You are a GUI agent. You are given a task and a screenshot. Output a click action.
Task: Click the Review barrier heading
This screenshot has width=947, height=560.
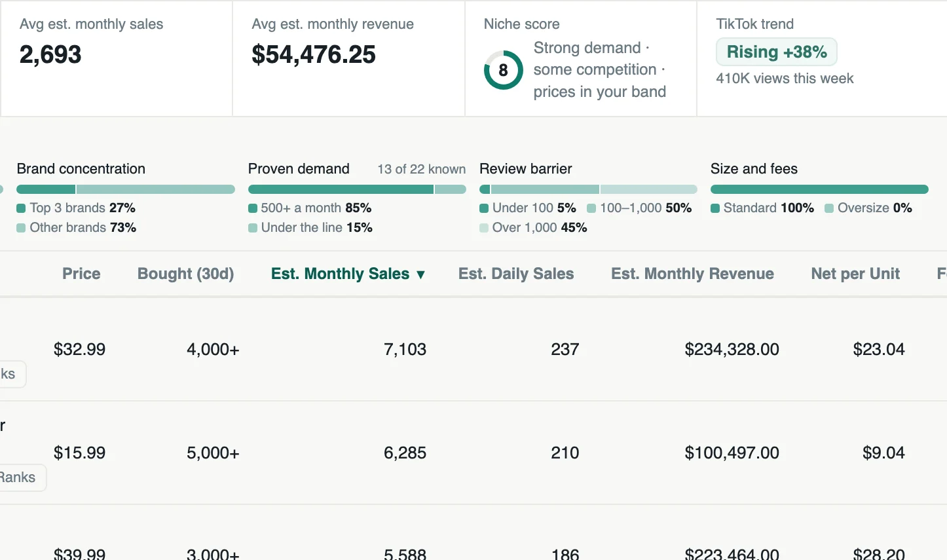pyautogui.click(x=526, y=169)
